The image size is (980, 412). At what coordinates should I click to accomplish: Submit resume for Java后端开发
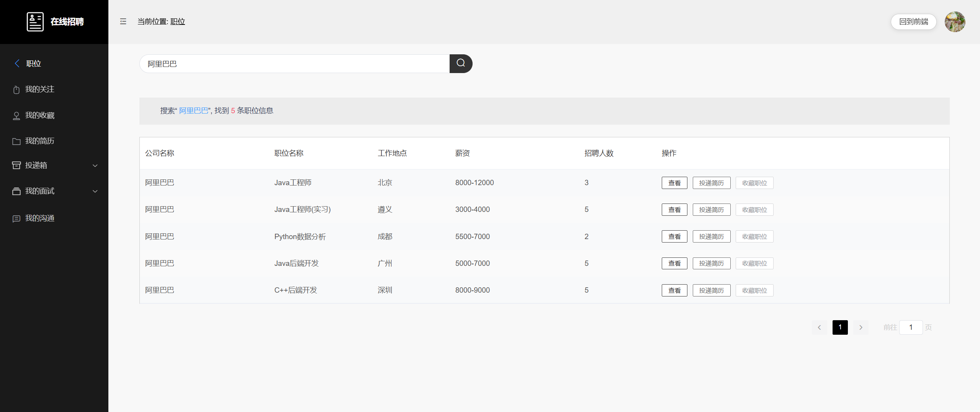coord(712,263)
